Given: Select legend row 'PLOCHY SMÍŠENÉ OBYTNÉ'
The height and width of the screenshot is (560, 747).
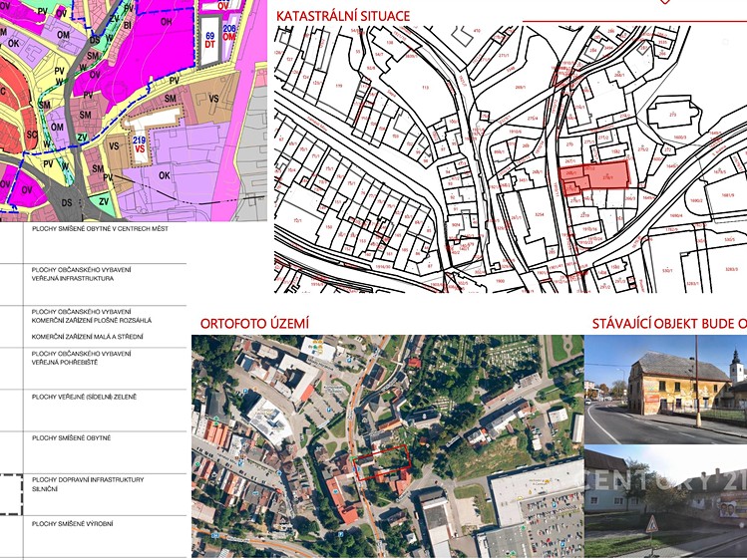Looking at the screenshot, I should (72, 438).
